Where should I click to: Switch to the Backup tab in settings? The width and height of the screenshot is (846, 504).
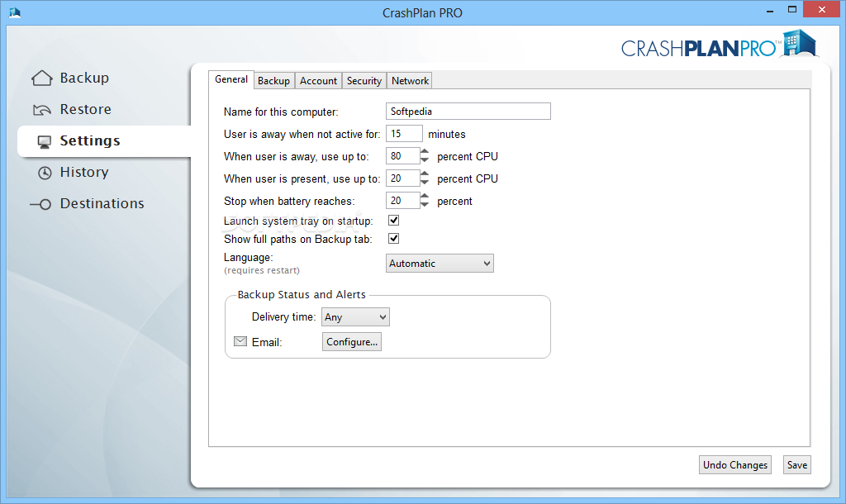[x=273, y=80]
